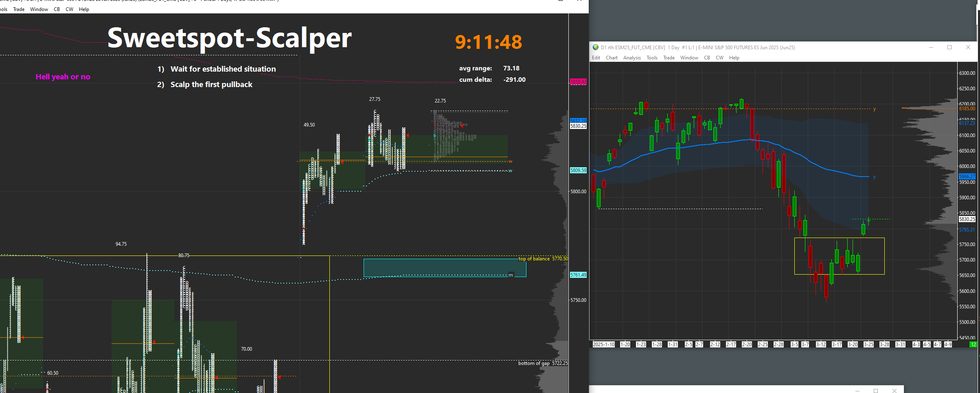Open the CW menu in the Sweetspot-Scalper window
Image resolution: width=980 pixels, height=393 pixels.
pyautogui.click(x=70, y=9)
